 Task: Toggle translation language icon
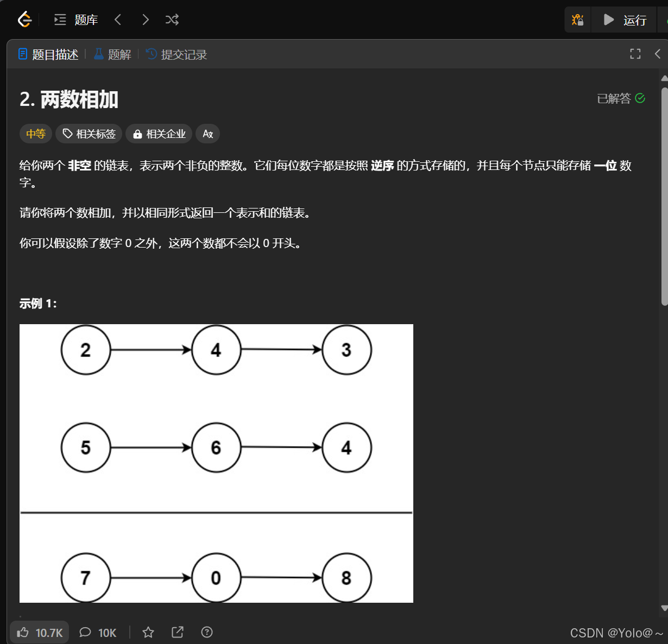[208, 134]
